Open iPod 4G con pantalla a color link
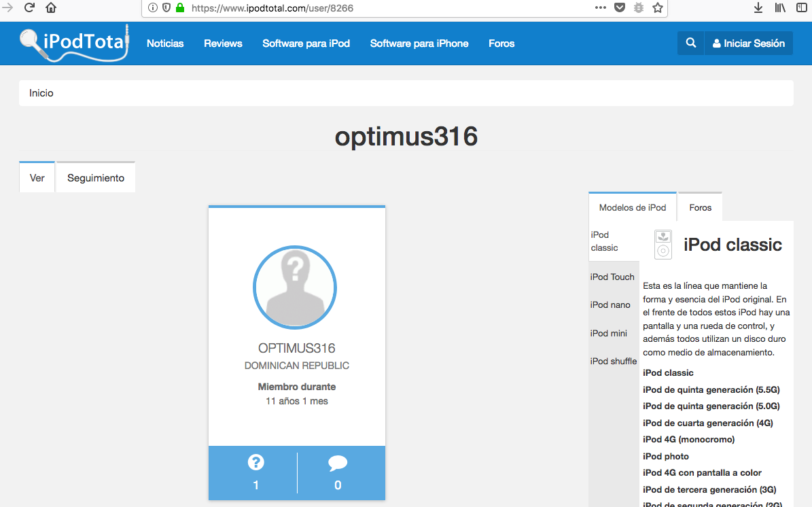 (x=702, y=473)
